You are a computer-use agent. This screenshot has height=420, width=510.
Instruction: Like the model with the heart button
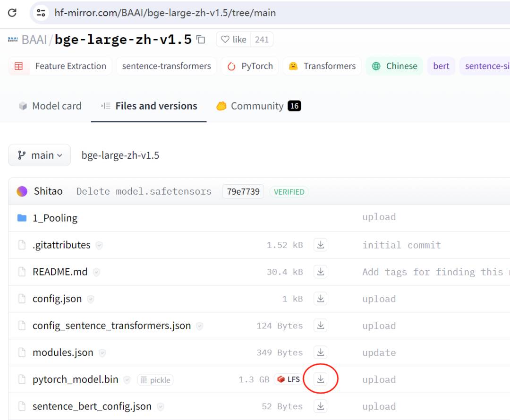pos(234,39)
